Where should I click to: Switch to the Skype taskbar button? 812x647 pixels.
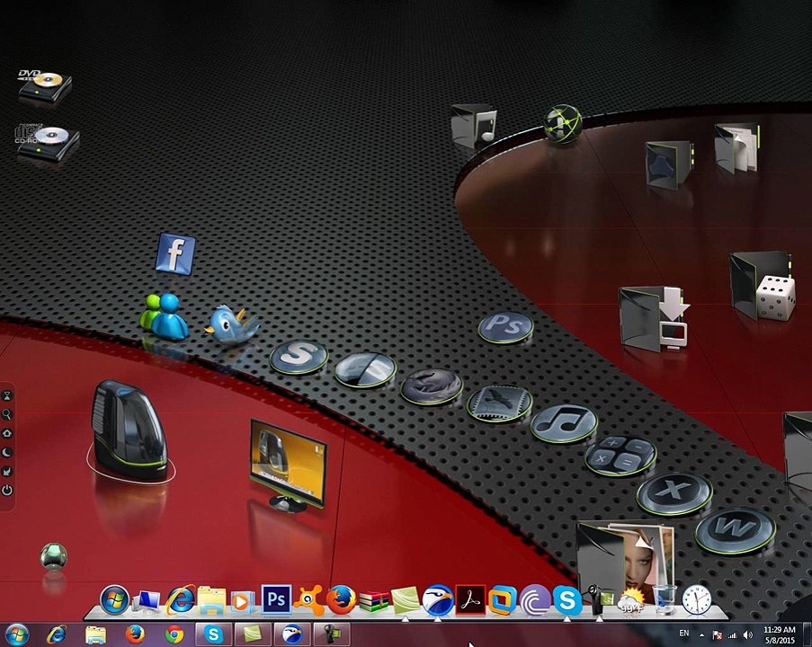click(x=213, y=634)
